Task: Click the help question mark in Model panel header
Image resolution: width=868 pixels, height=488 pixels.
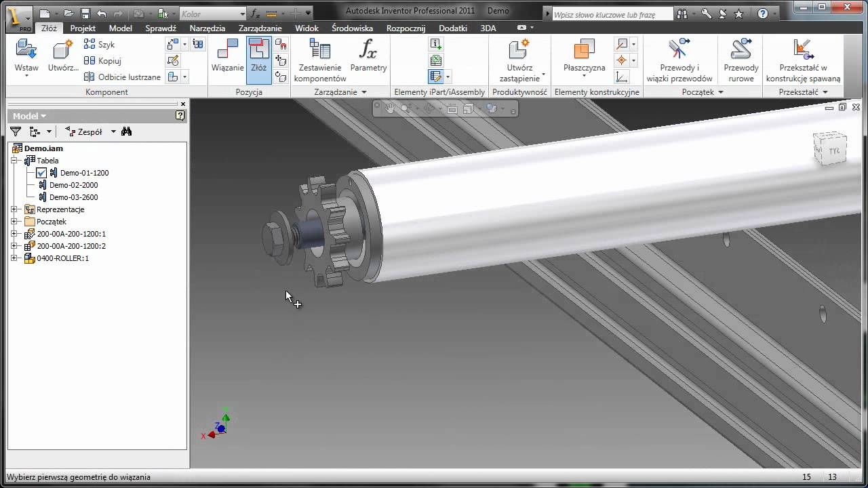Action: pos(180,116)
